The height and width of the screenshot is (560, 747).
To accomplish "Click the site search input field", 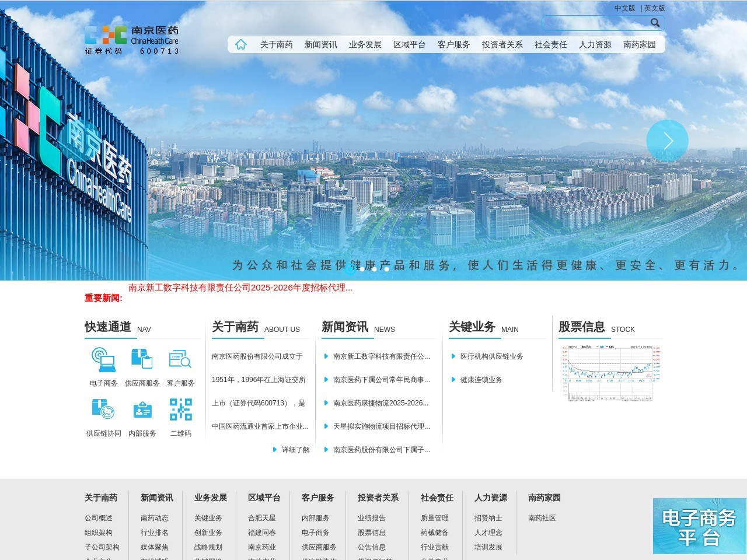I will (595, 23).
